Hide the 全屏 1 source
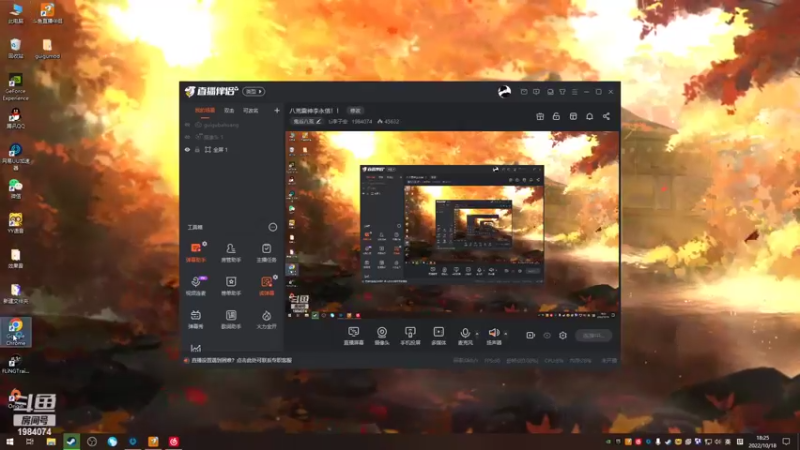Screen dimensions: 800x450 tap(187, 149)
